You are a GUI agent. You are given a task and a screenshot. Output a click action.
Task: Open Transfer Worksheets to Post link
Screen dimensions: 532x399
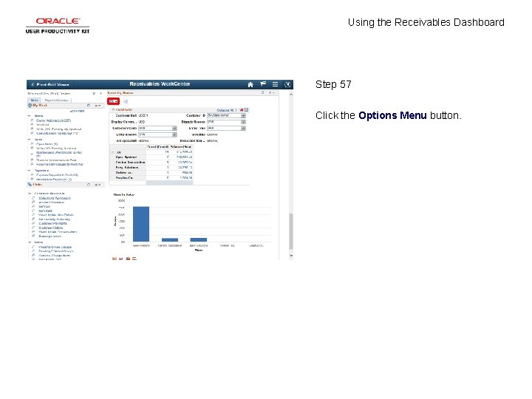click(56, 160)
